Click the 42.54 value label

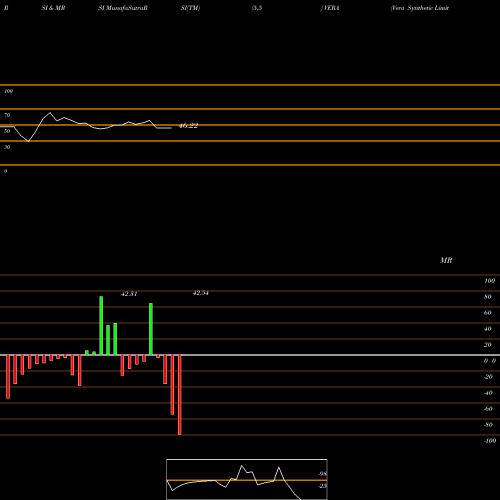[x=201, y=293]
